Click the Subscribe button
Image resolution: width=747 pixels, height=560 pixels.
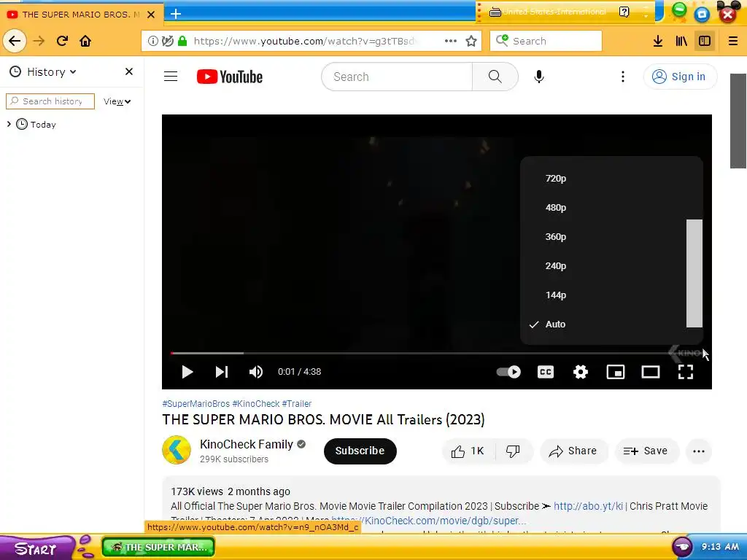click(360, 451)
